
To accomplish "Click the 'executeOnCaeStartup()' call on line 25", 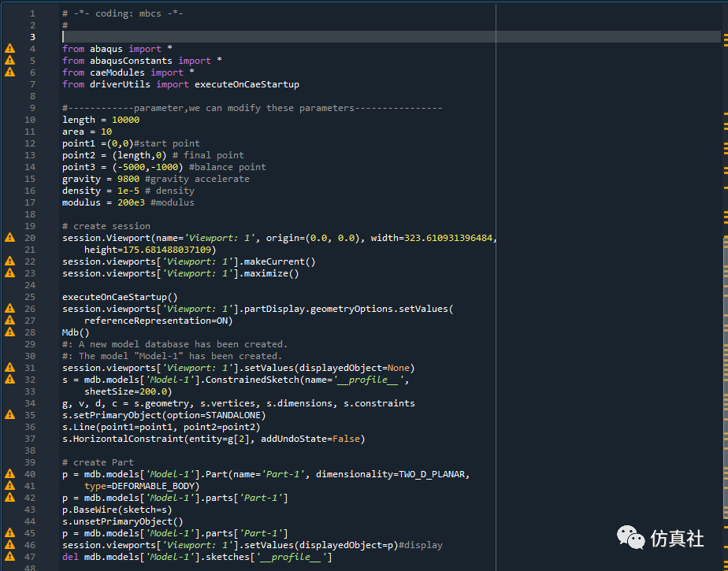I will tap(120, 297).
